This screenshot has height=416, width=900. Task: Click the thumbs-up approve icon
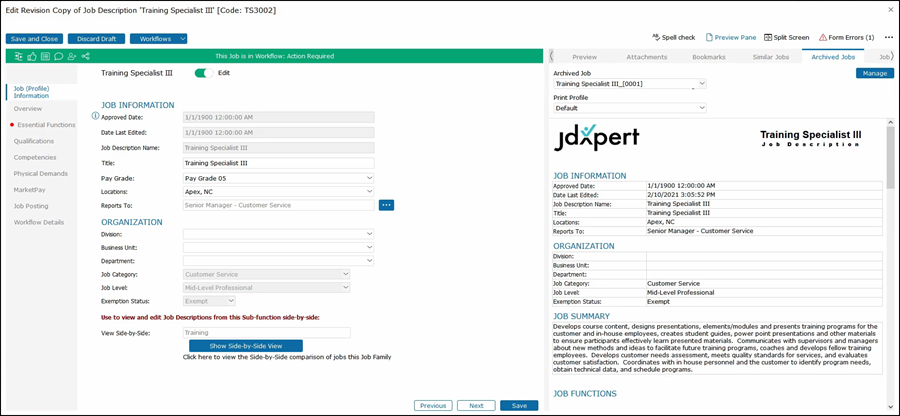32,57
